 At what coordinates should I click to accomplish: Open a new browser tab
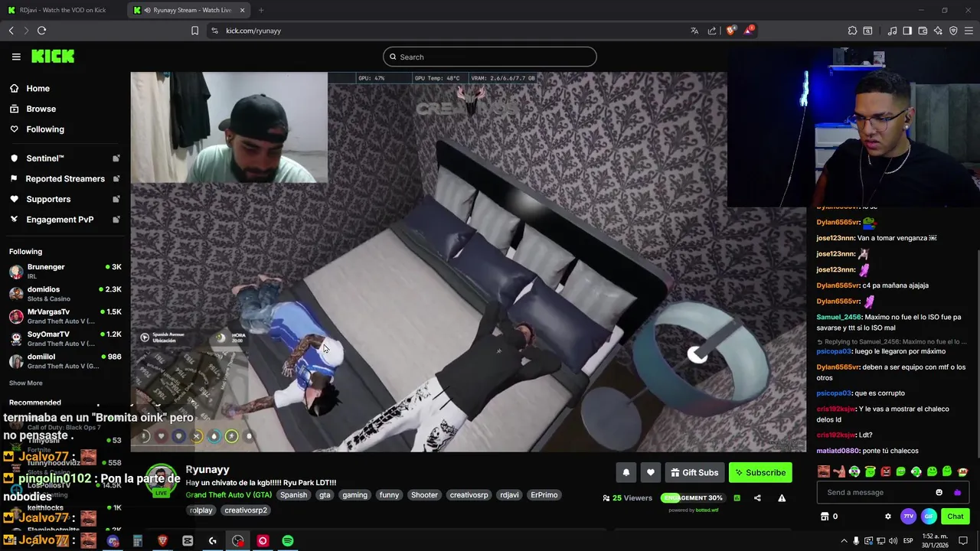pyautogui.click(x=261, y=10)
